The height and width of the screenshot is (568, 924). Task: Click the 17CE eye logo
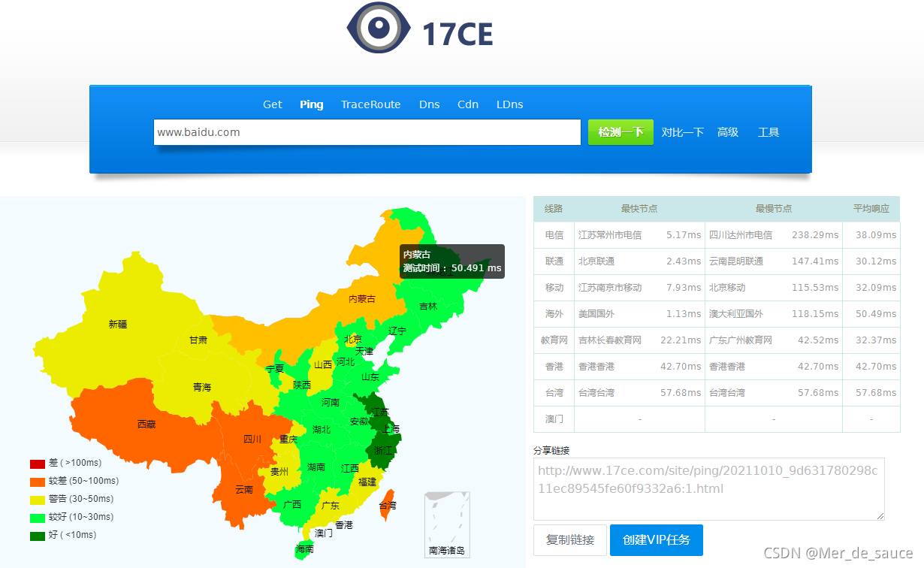[380, 28]
